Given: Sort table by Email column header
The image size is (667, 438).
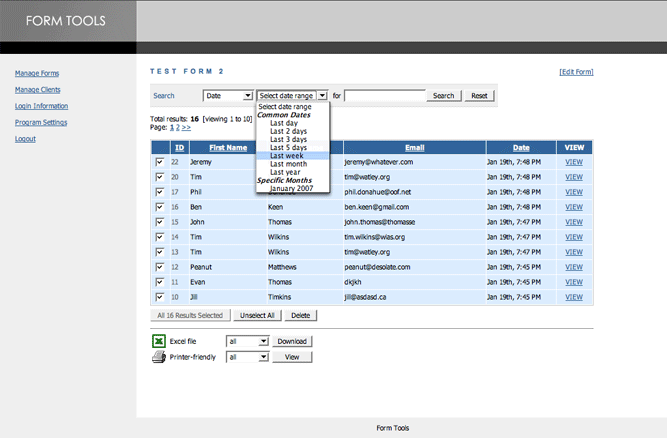Looking at the screenshot, I should pos(415,148).
